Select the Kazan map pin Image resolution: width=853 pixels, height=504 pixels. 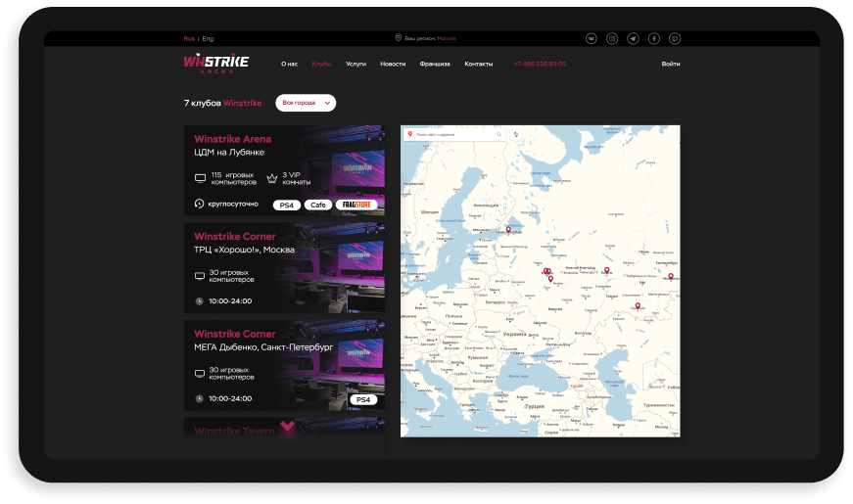click(x=606, y=270)
